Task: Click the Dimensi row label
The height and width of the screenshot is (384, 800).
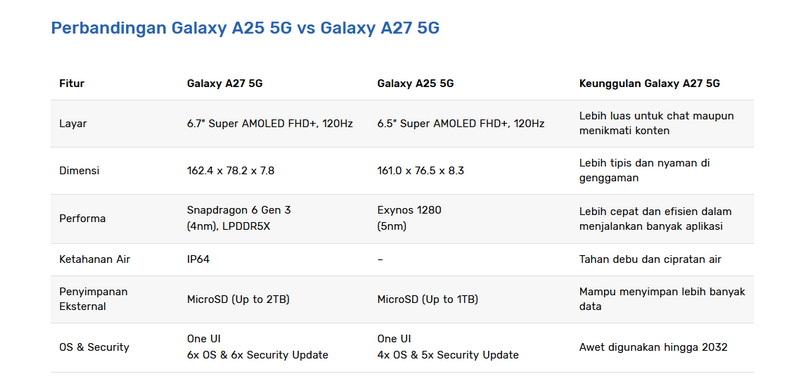Action: point(79,171)
